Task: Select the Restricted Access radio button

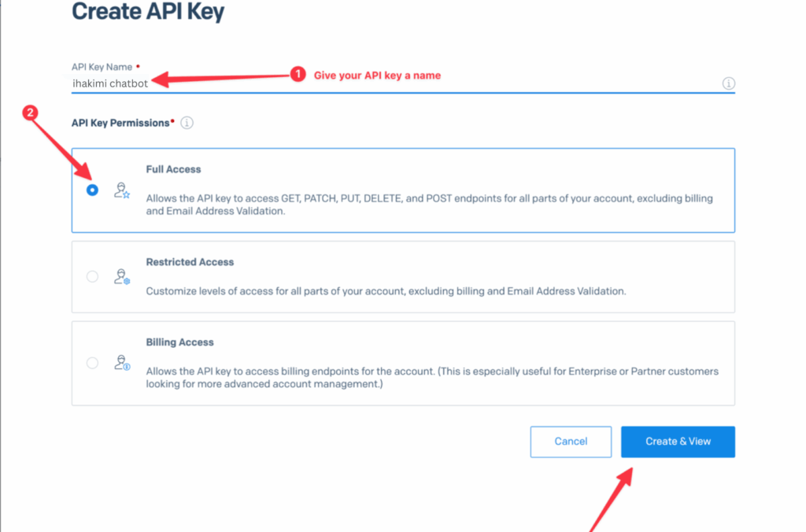Action: point(93,276)
